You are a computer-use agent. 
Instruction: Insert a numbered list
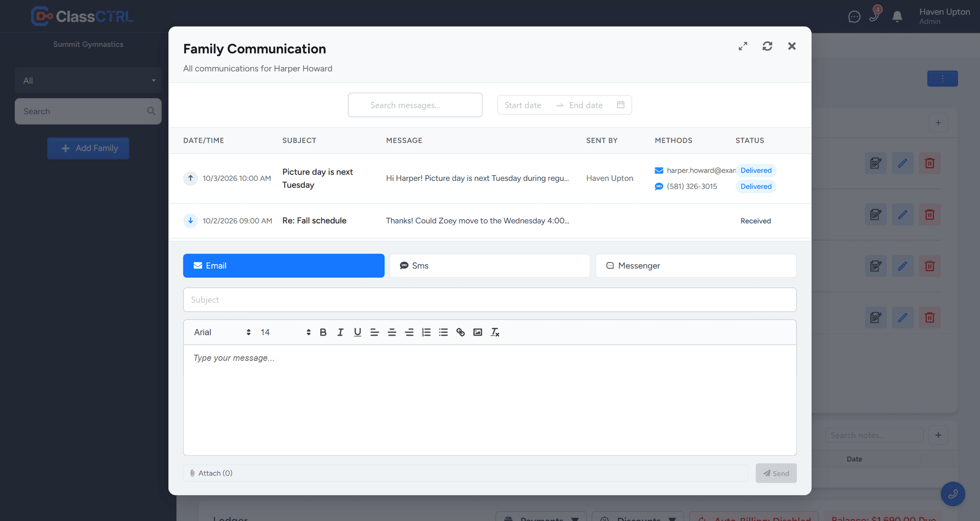point(426,332)
